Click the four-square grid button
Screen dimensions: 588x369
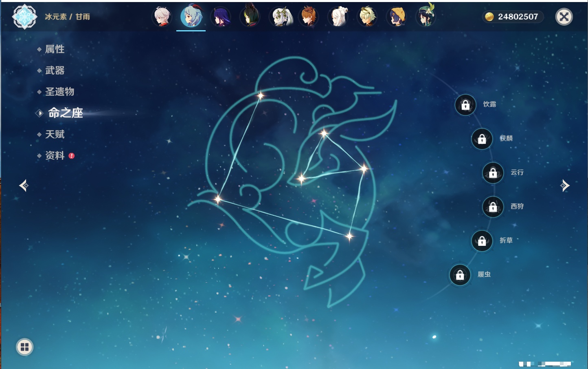(x=24, y=347)
